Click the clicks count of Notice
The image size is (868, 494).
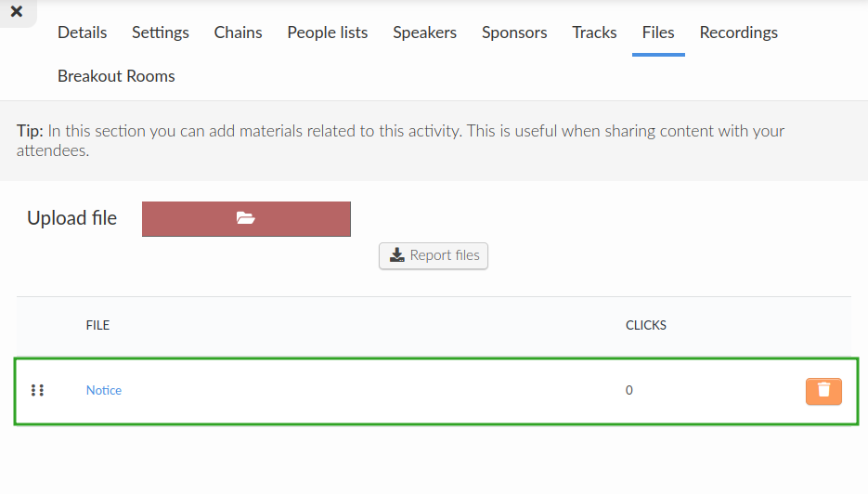pos(628,390)
